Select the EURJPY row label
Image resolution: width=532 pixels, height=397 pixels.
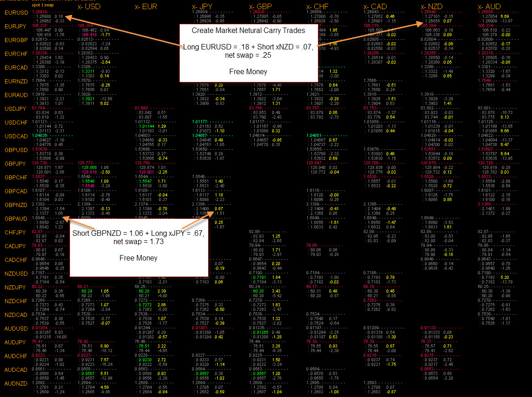click(x=16, y=26)
